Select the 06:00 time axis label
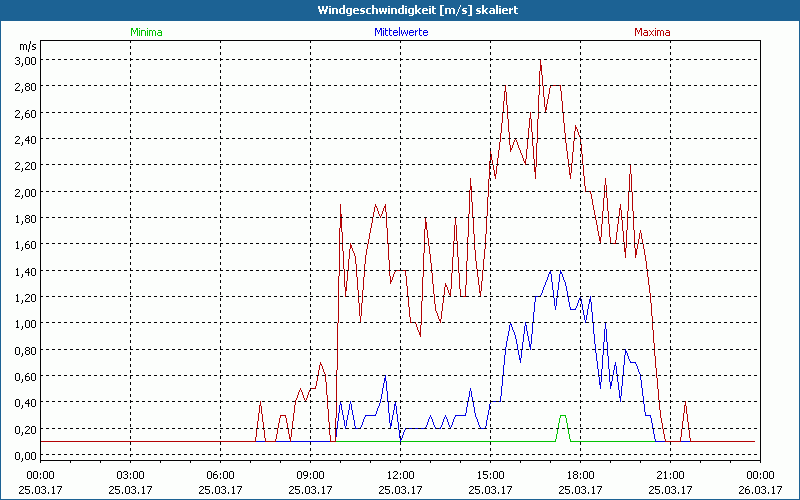 [220, 475]
